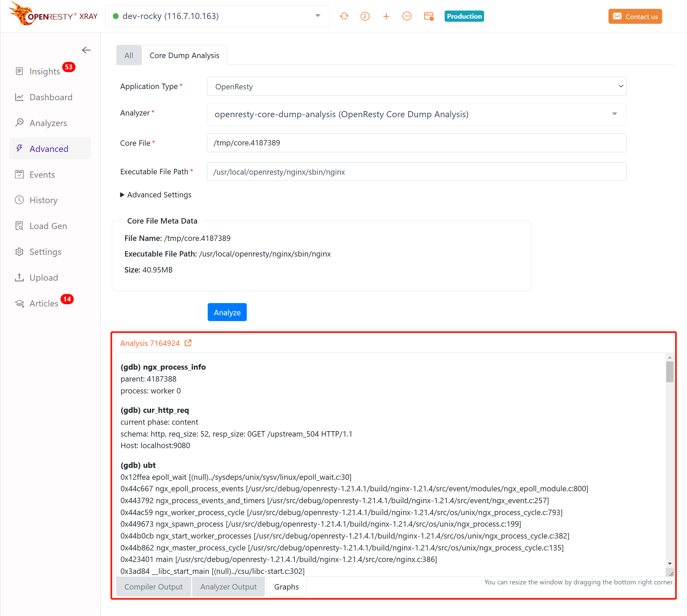Switch to the Graphs tab

287,587
